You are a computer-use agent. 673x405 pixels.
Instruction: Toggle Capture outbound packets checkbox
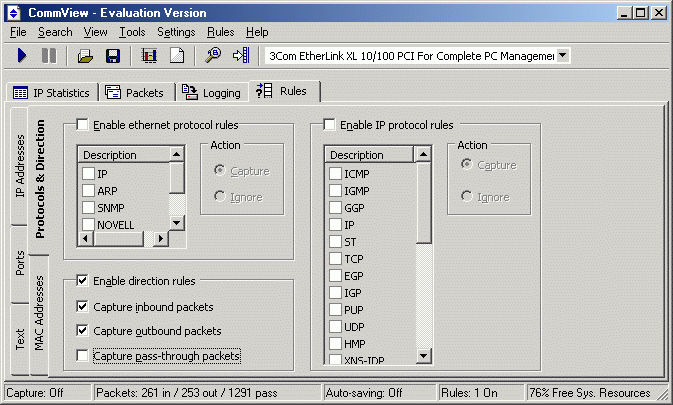pyautogui.click(x=82, y=330)
